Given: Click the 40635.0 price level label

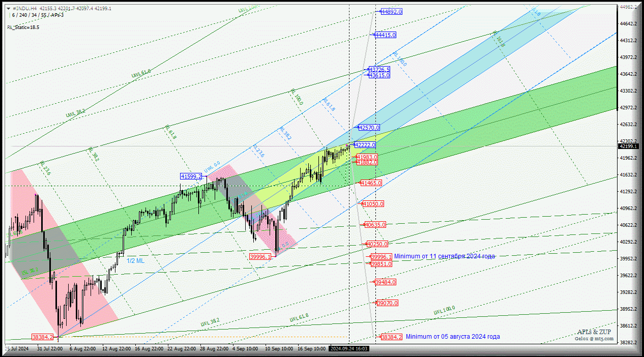Looking at the screenshot, I should click(x=375, y=224).
